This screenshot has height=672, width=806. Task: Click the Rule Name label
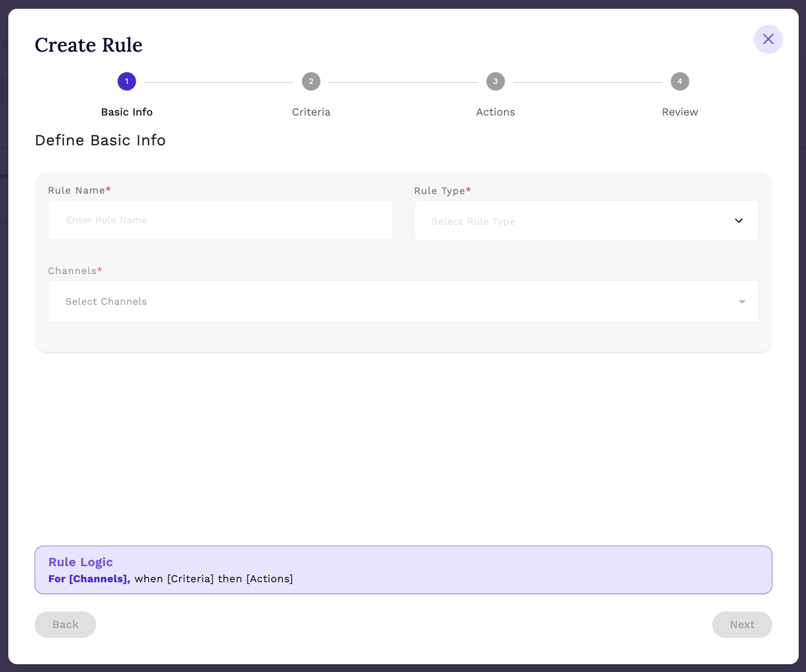point(79,191)
